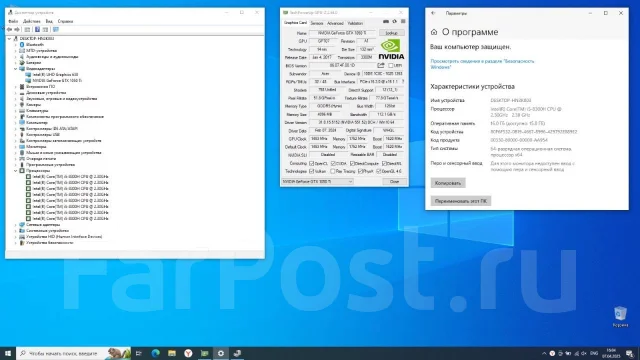
Task: Click the taskbar search box
Action: pos(73,353)
